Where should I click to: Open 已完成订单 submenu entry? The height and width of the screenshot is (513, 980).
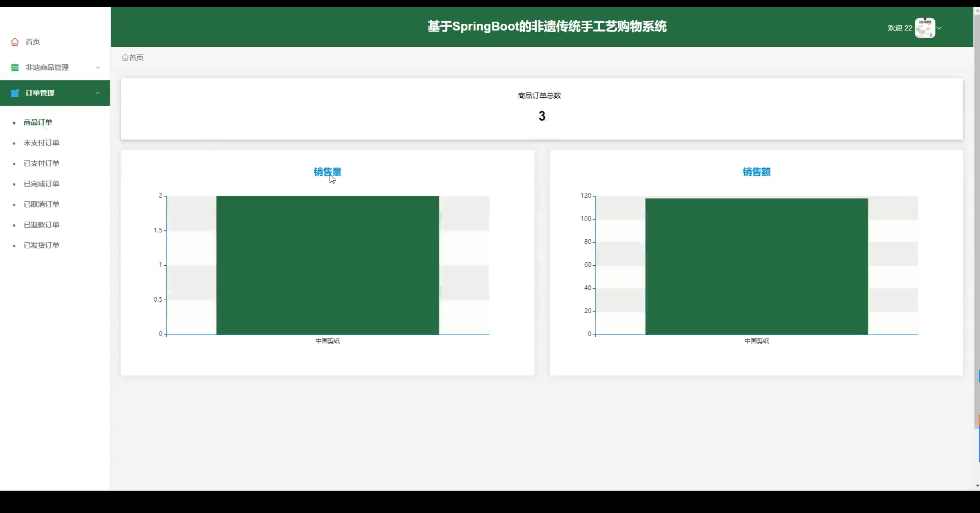click(41, 184)
